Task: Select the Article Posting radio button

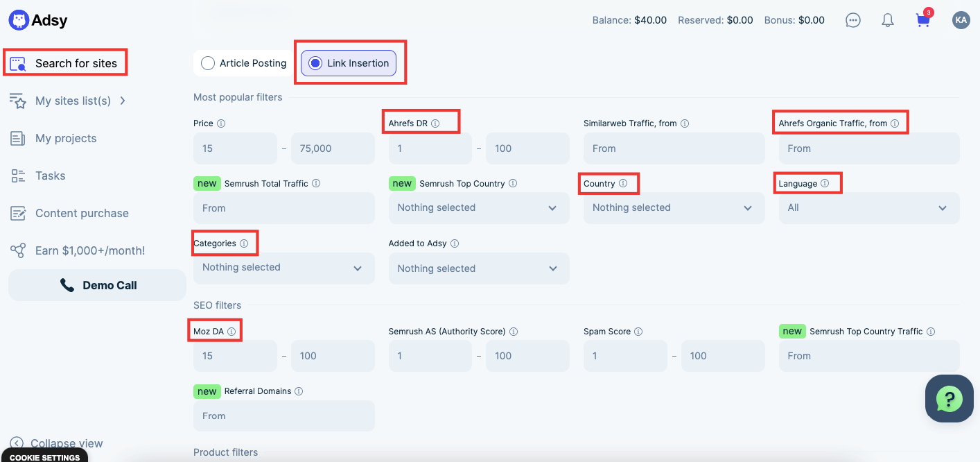Action: pyautogui.click(x=208, y=63)
